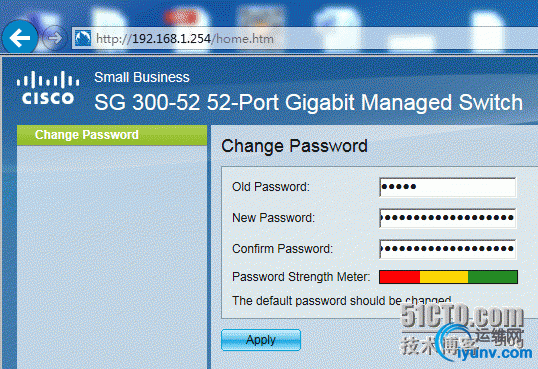Click 'The default password should be changed' text
Image resolution: width=538 pixels, height=369 pixels.
coord(342,301)
